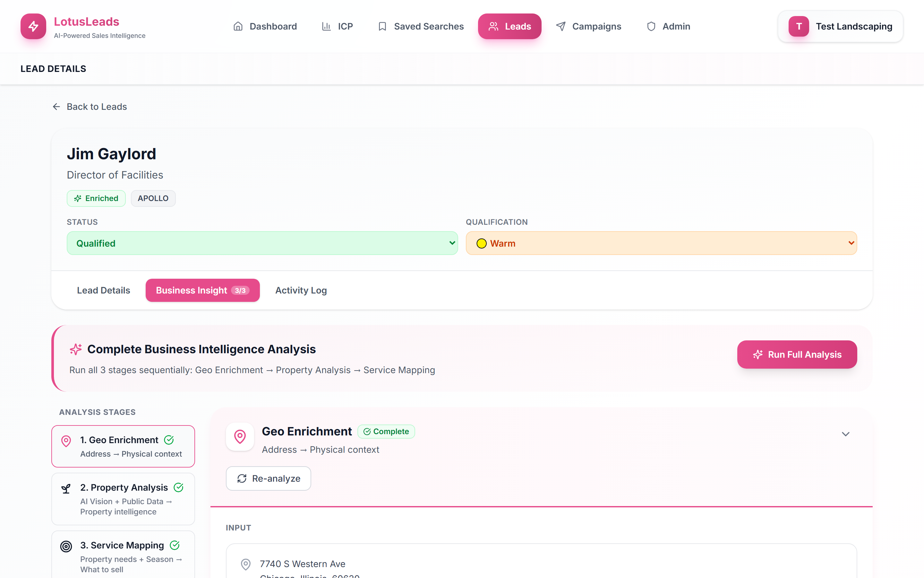
Task: Click the sparkle icon in Enriched badge
Action: (78, 198)
